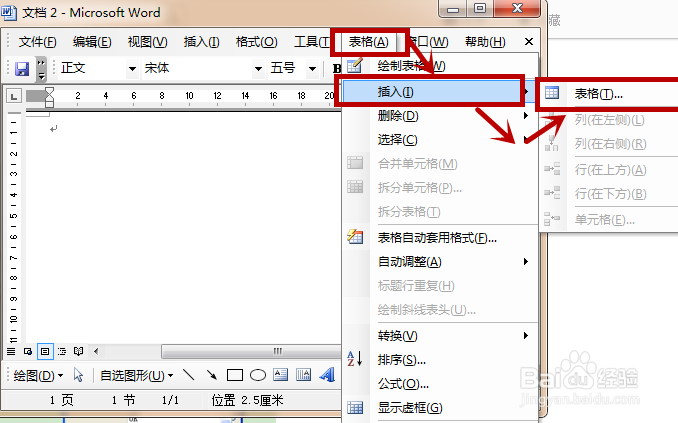
Task: Select 绘制表格(W) menu entry
Action: coord(440,66)
